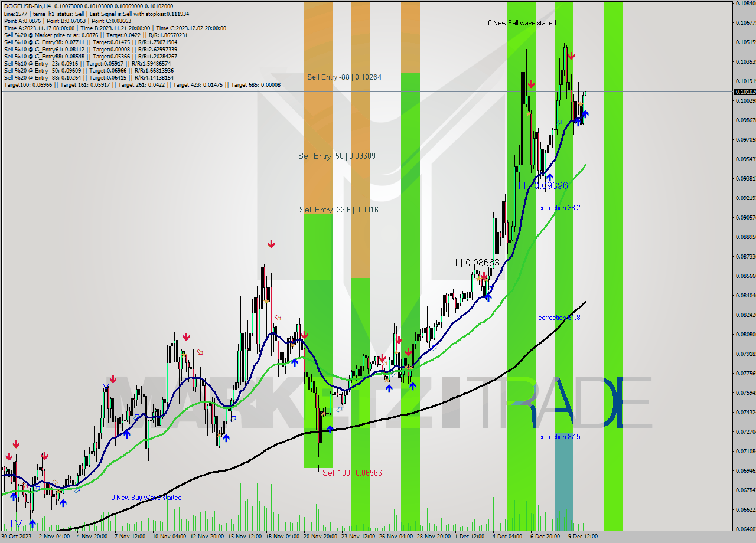This screenshot has height=543, width=756.
Task: Select the red sell arrow above 10 Nov candles
Action: pos(187,335)
